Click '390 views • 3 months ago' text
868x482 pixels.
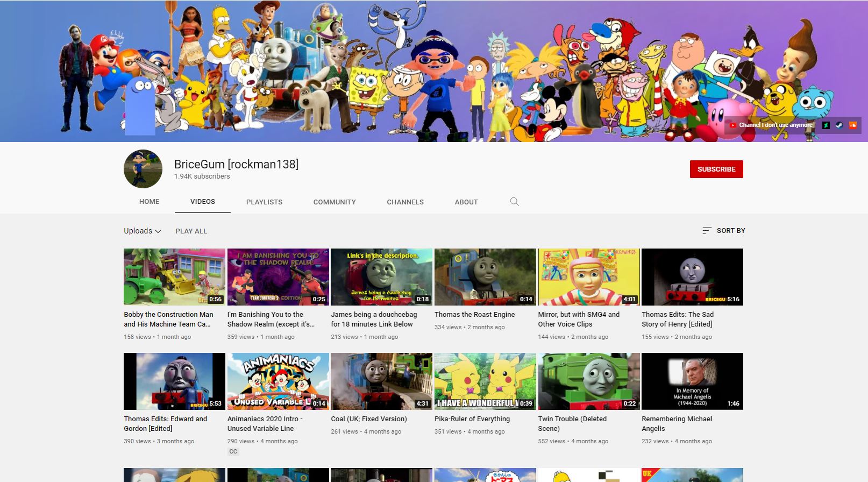point(159,442)
